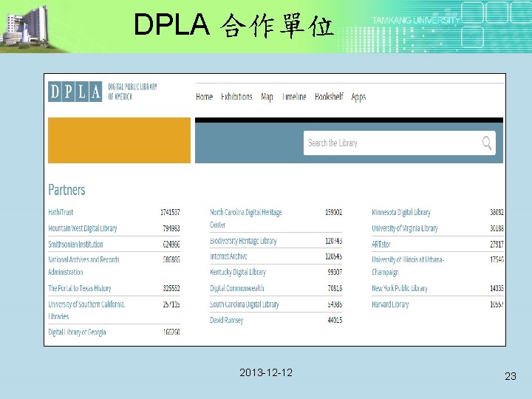This screenshot has width=532, height=399.
Task: Open the Smithsonian Institution link
Action: [x=75, y=245]
